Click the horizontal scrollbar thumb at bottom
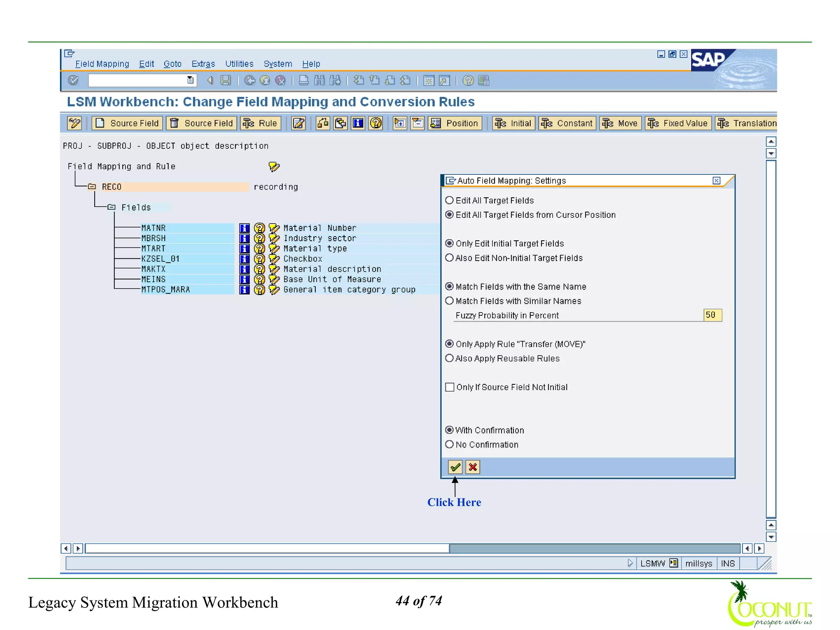Screen dimensions: 840x630 tap(267, 548)
